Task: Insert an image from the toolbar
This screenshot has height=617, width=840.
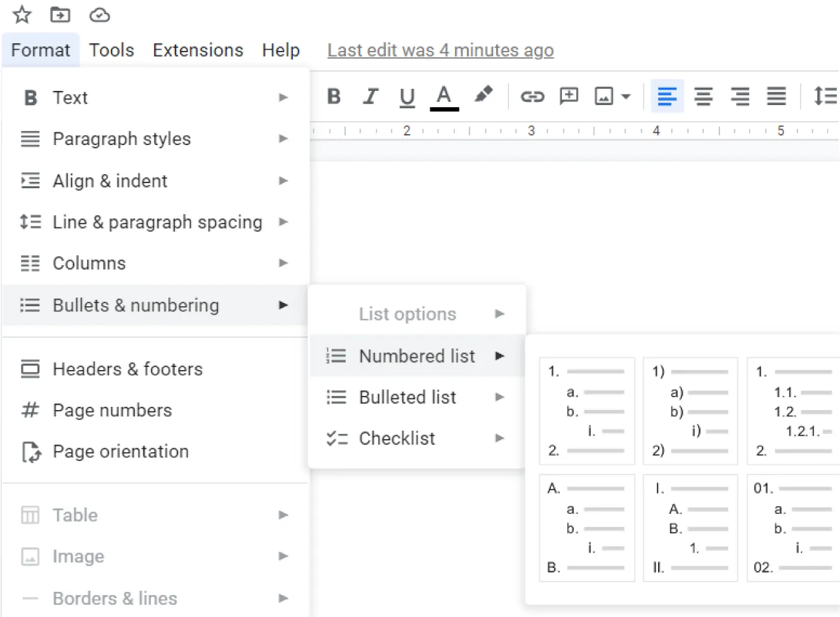Action: (x=603, y=96)
